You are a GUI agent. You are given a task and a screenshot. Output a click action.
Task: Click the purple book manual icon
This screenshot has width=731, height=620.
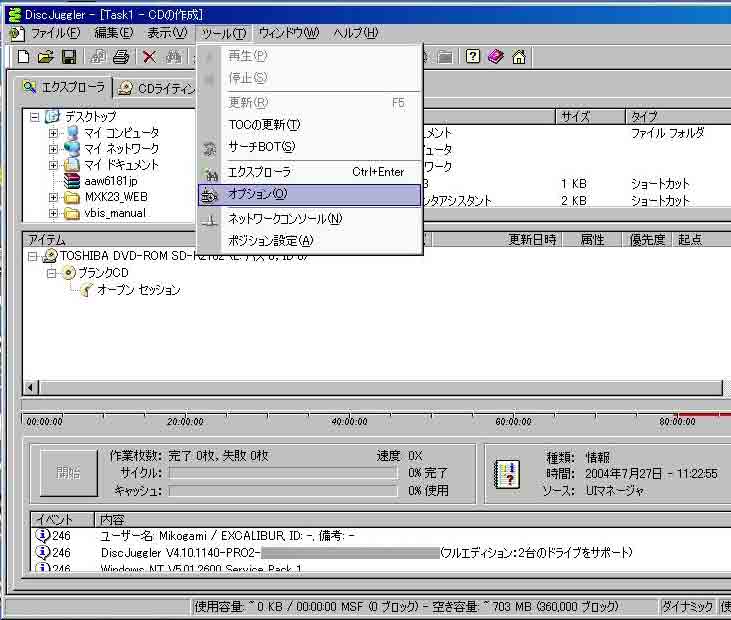click(x=496, y=57)
